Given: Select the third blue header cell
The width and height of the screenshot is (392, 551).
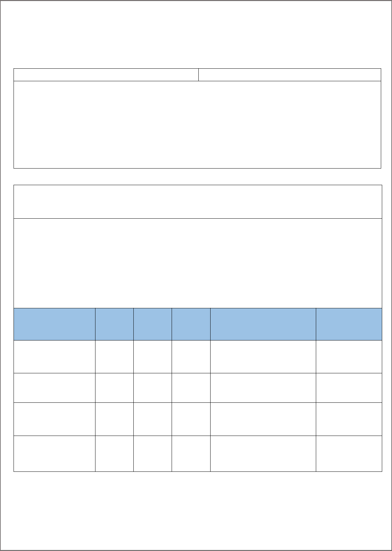Looking at the screenshot, I should (x=153, y=324).
